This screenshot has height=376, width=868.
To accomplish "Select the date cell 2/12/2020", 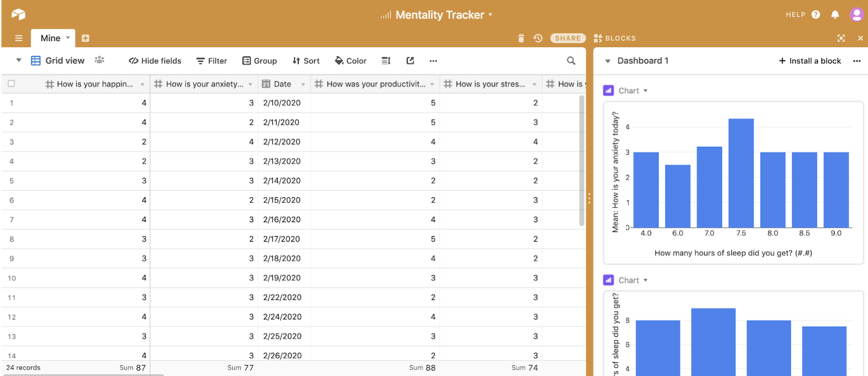I will tap(284, 141).
